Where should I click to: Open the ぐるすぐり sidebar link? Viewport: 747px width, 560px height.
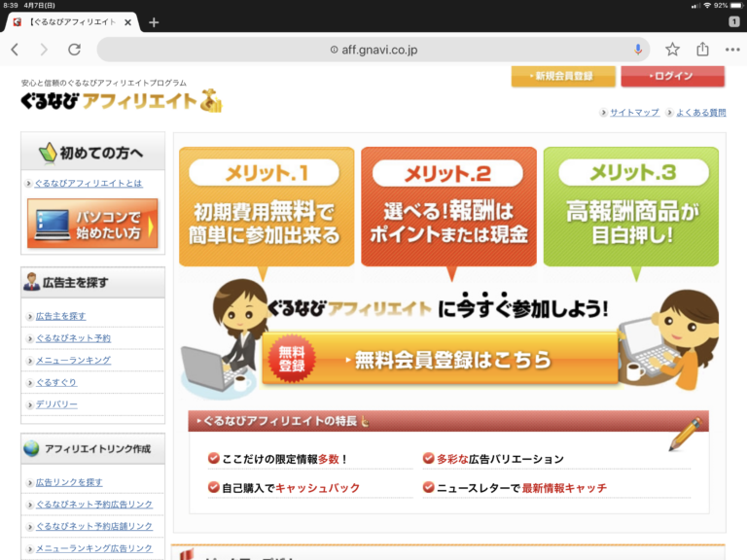click(56, 382)
